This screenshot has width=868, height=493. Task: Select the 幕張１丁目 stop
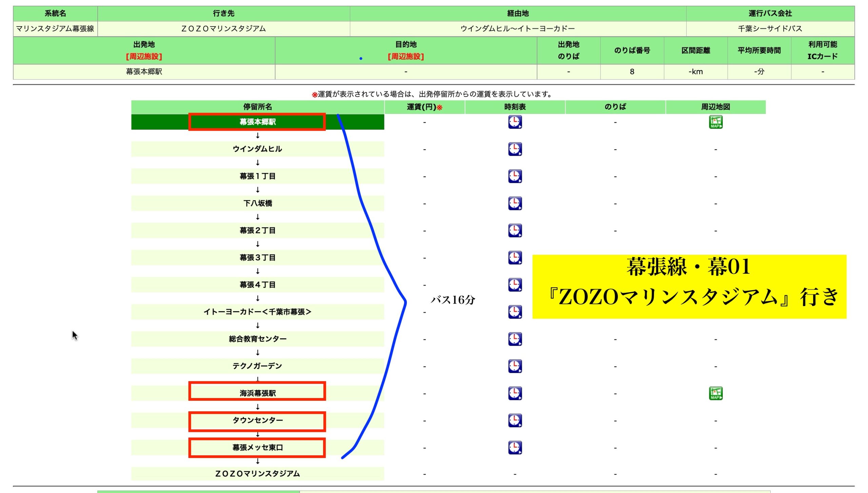pos(258,176)
